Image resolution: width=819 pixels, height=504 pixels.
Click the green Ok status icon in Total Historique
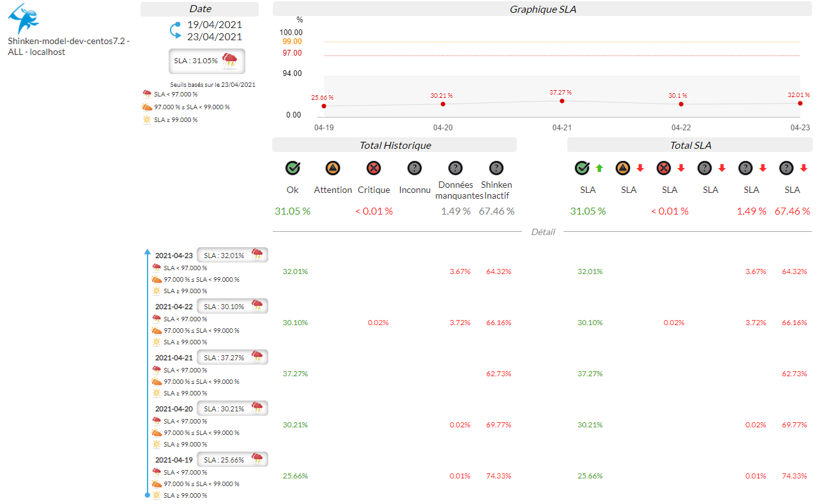click(293, 168)
